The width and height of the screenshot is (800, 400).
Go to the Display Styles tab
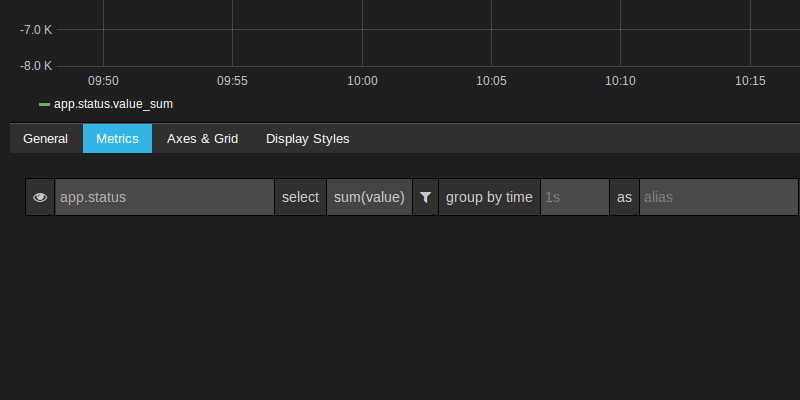point(308,139)
